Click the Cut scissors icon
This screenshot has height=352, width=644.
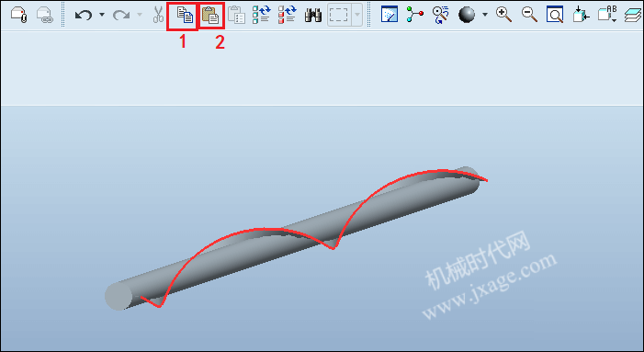pos(158,15)
